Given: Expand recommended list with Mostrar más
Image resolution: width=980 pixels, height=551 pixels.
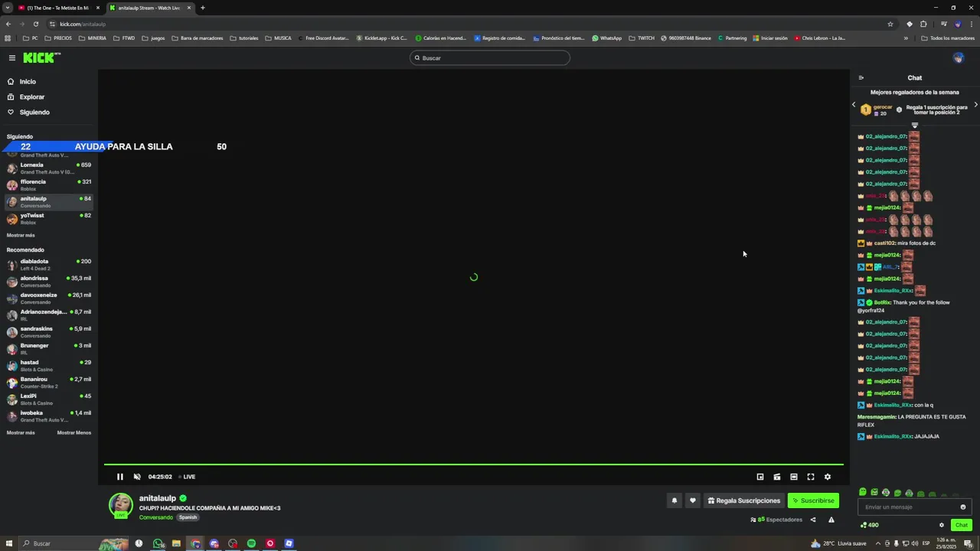Looking at the screenshot, I should click(x=21, y=432).
